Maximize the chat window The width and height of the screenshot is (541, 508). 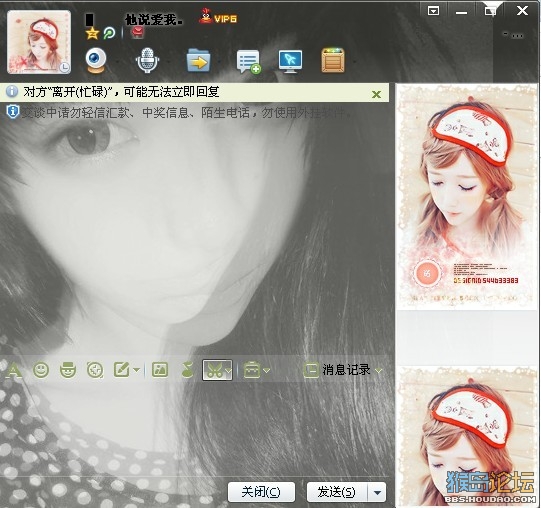(490, 11)
